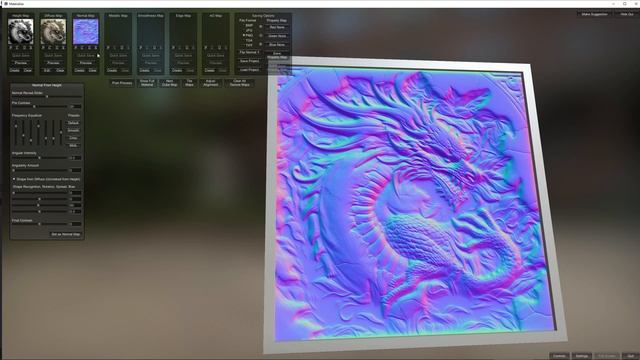Image resolution: width=640 pixels, height=360 pixels.
Task: Switch to Next Cube Map
Action: 169,83
